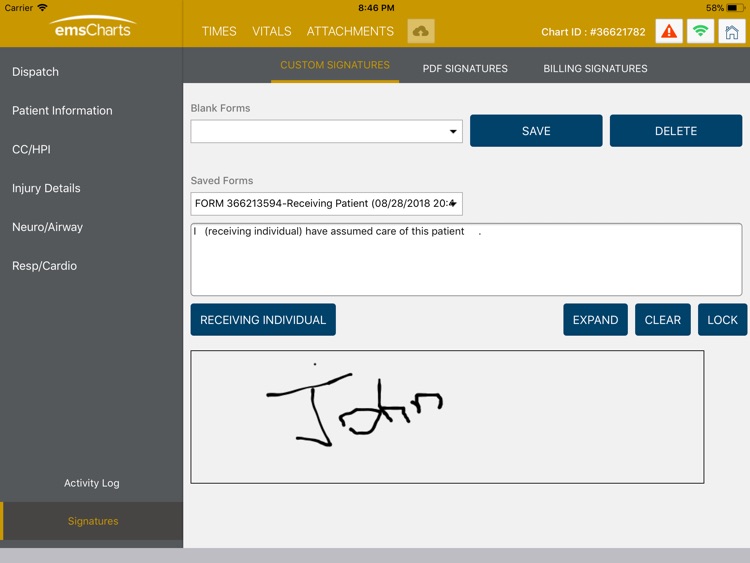Tap the 8:46 PM clock
The width and height of the screenshot is (750, 563).
(376, 8)
